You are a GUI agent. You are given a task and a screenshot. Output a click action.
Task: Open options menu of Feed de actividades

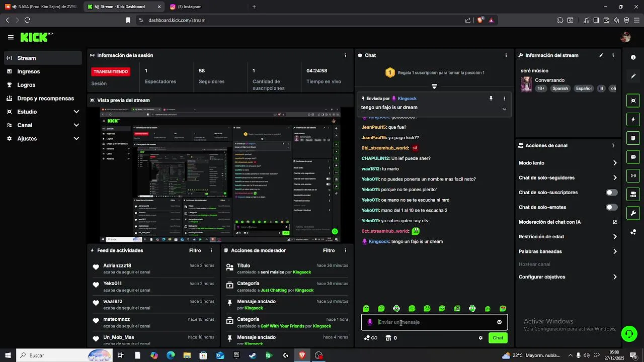click(x=211, y=250)
